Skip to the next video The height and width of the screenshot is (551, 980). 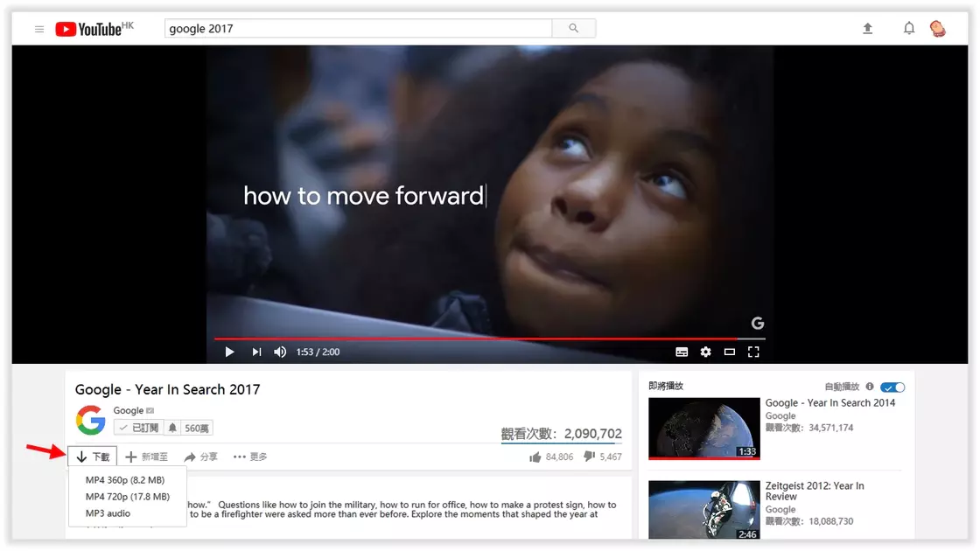click(256, 352)
